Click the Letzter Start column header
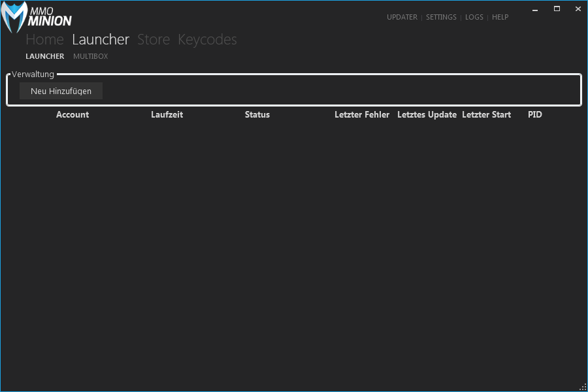This screenshot has height=392, width=588. [486, 114]
